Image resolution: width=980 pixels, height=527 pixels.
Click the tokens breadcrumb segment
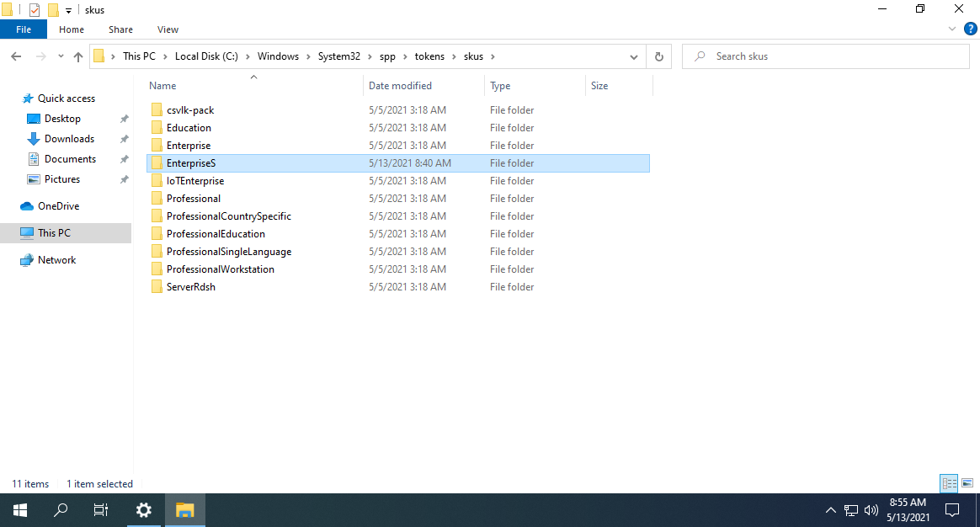(429, 56)
